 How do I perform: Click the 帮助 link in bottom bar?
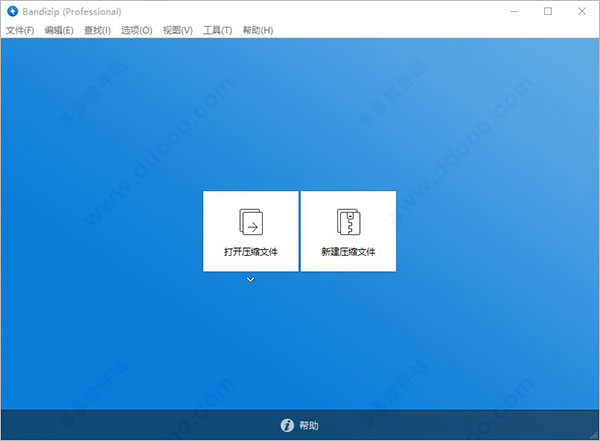coord(309,425)
